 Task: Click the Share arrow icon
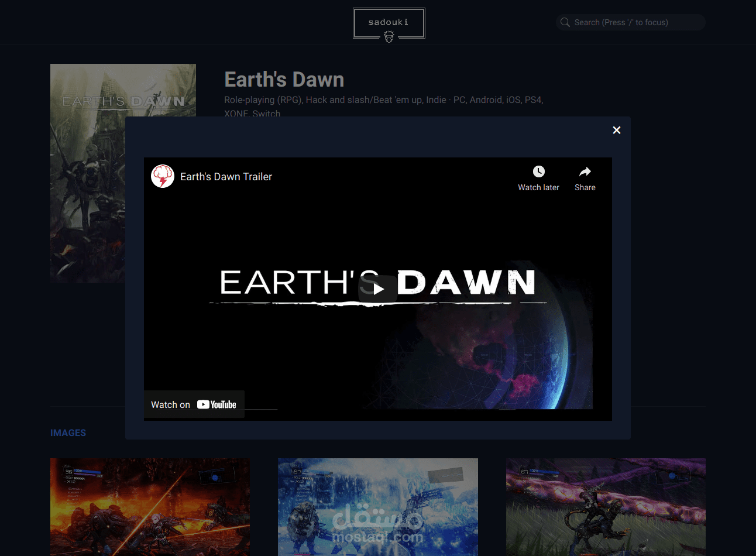pos(585,171)
